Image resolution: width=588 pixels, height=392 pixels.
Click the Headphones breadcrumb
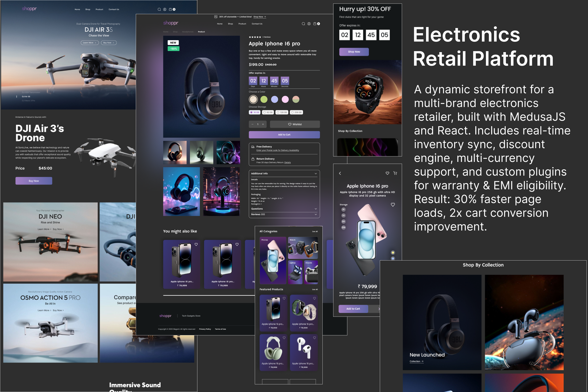(x=188, y=32)
